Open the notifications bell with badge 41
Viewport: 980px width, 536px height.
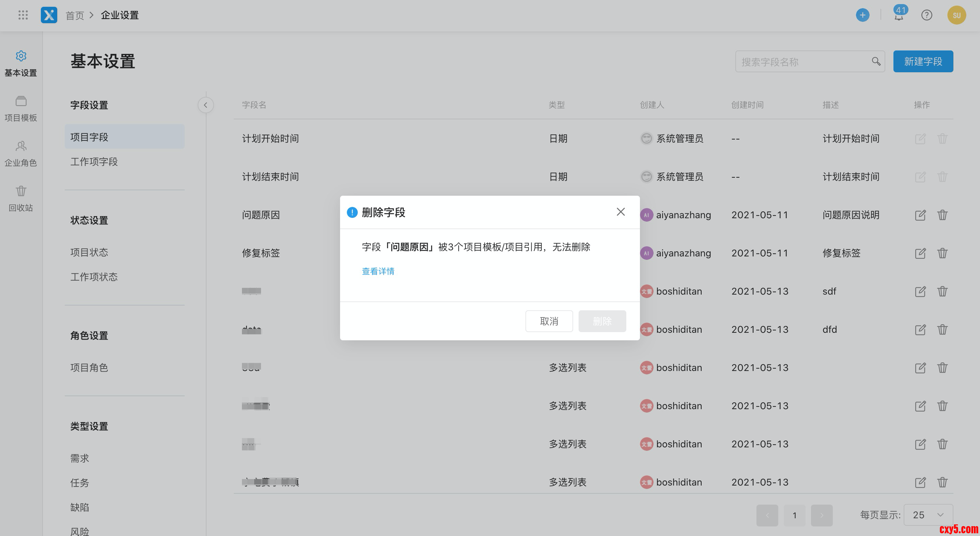899,16
